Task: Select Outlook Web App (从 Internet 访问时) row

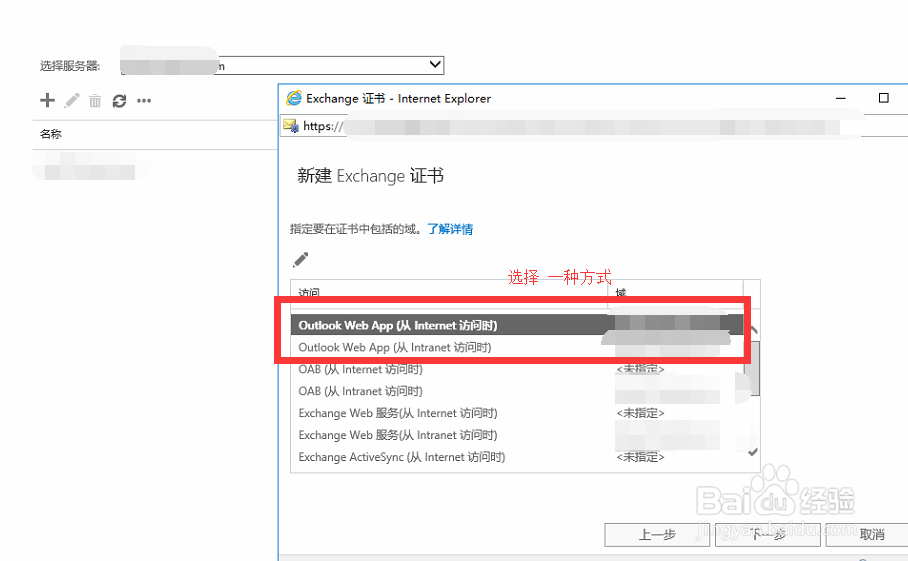Action: click(517, 325)
